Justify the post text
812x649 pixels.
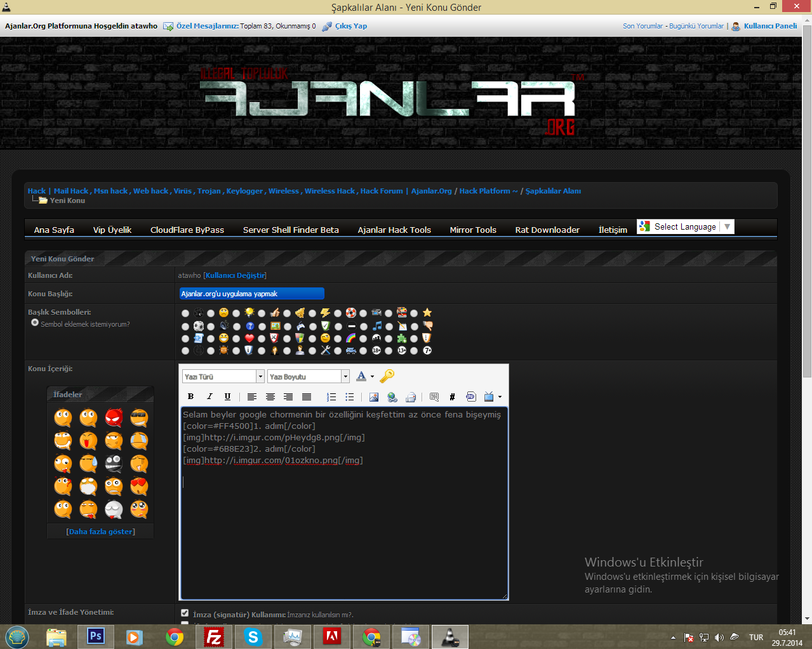click(307, 397)
